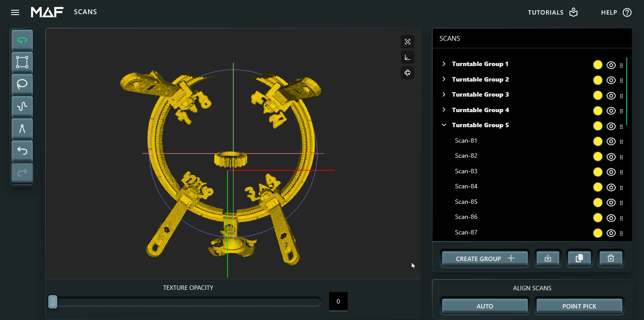Select the lasso selection tool
Screen dimensions: 644x320
pos(22,84)
